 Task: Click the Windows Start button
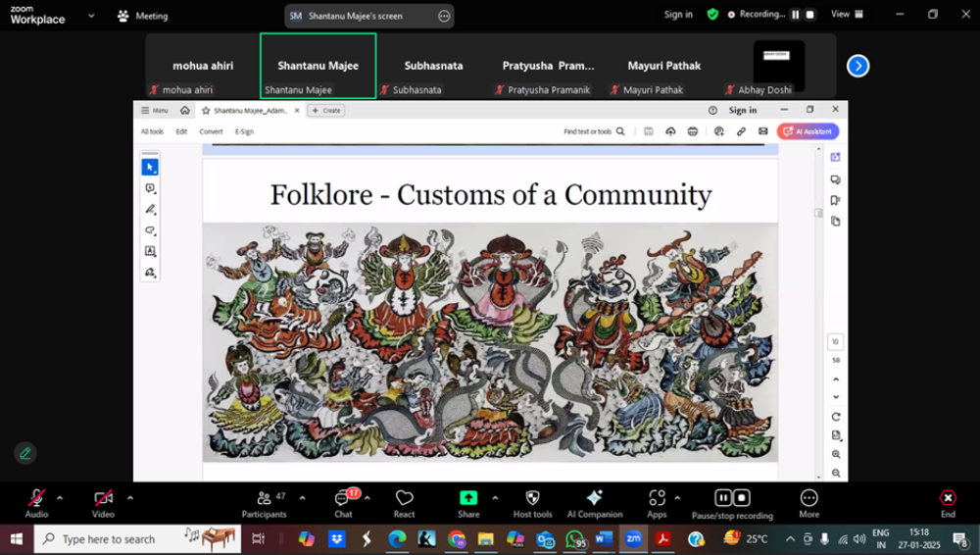pos(17,538)
